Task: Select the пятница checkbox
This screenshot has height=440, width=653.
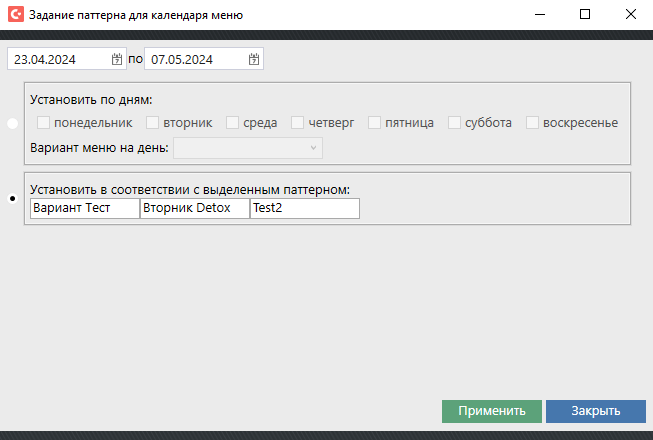Action: (x=376, y=123)
